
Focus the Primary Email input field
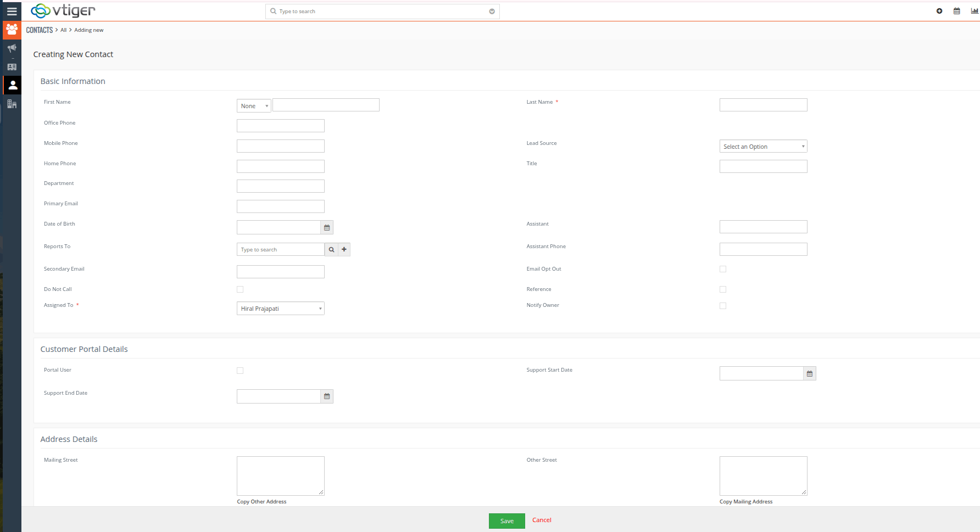point(281,206)
